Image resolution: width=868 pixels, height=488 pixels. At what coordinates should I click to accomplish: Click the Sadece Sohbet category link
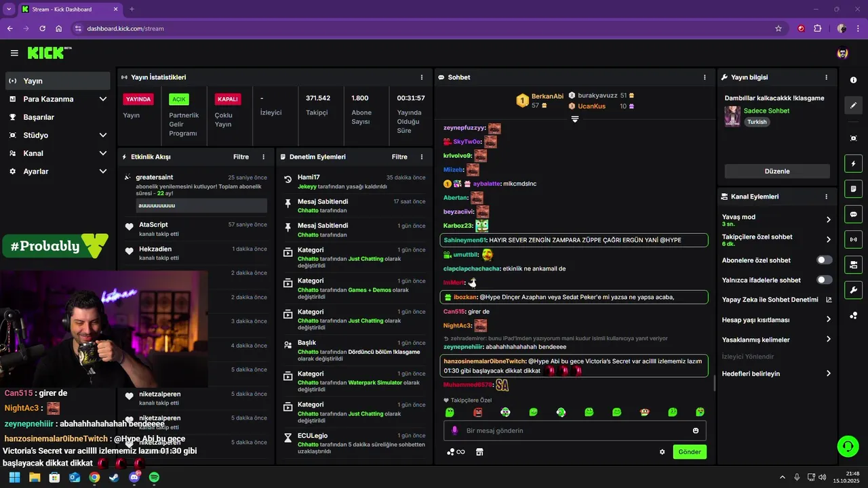[766, 110]
